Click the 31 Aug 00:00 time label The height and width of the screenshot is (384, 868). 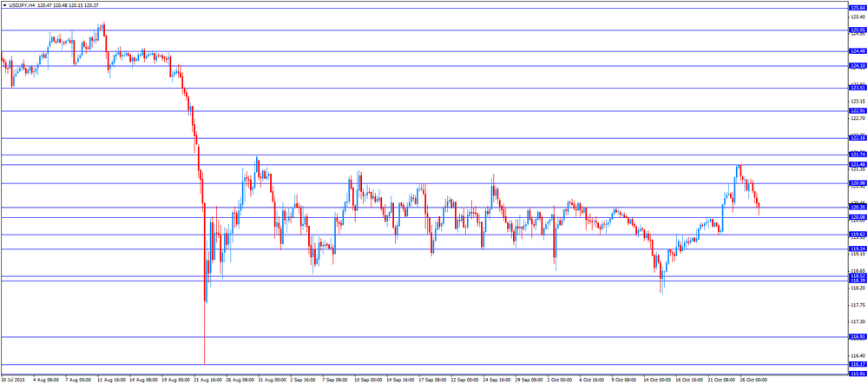[x=273, y=381]
